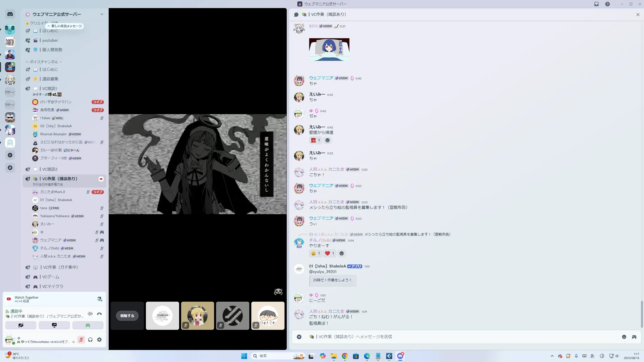Image resolution: width=644 pixels, height=362 pixels.
Task: Open Discord direct messages home icon
Action: point(10,14)
